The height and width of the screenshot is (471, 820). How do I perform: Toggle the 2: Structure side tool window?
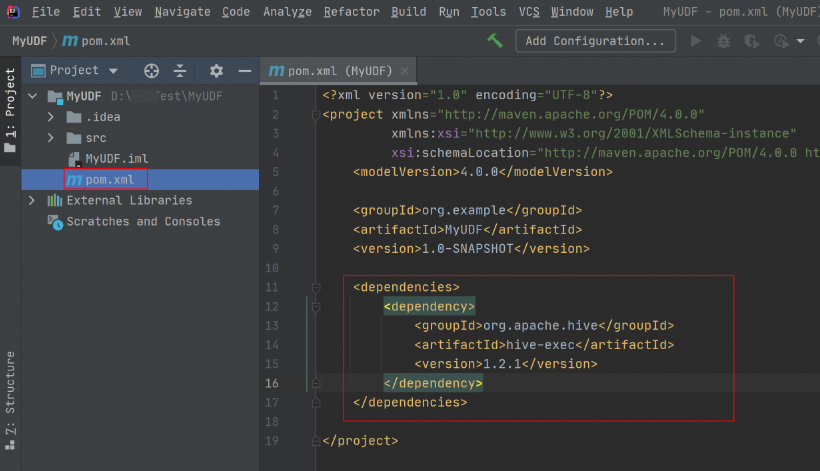(10, 400)
